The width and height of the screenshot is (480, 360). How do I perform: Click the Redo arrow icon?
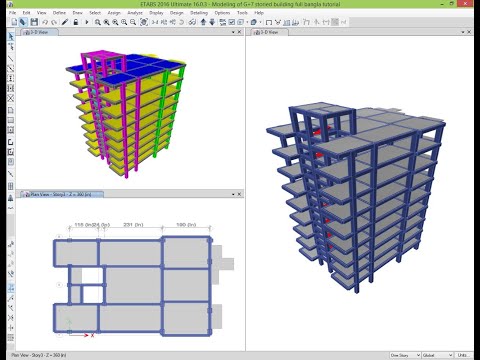[54, 22]
